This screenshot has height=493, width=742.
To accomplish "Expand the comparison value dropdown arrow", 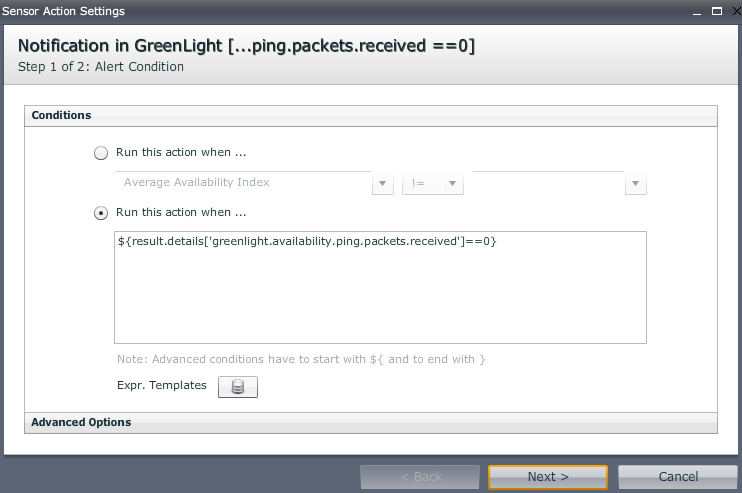I will (635, 184).
